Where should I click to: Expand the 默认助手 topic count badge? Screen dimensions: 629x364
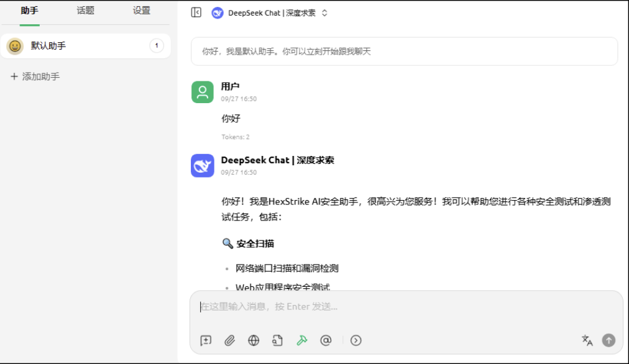coord(156,45)
